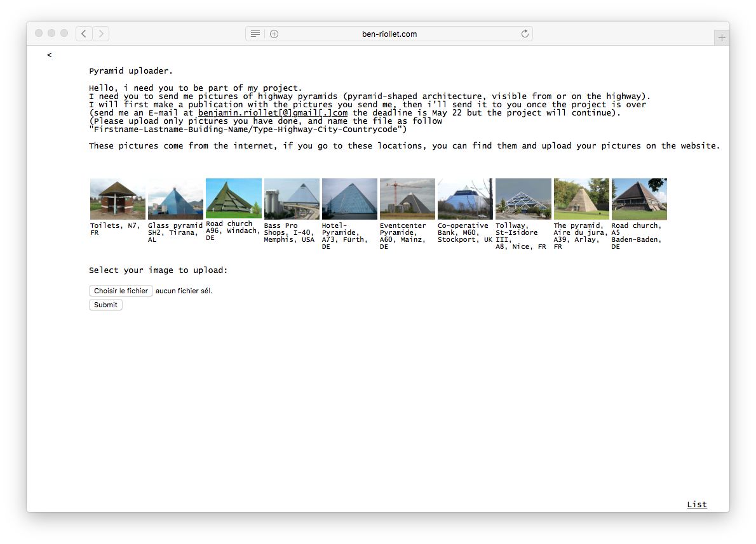756x544 pixels.
Task: Open the Glass pyramid Tirana thumbnail
Action: click(175, 199)
